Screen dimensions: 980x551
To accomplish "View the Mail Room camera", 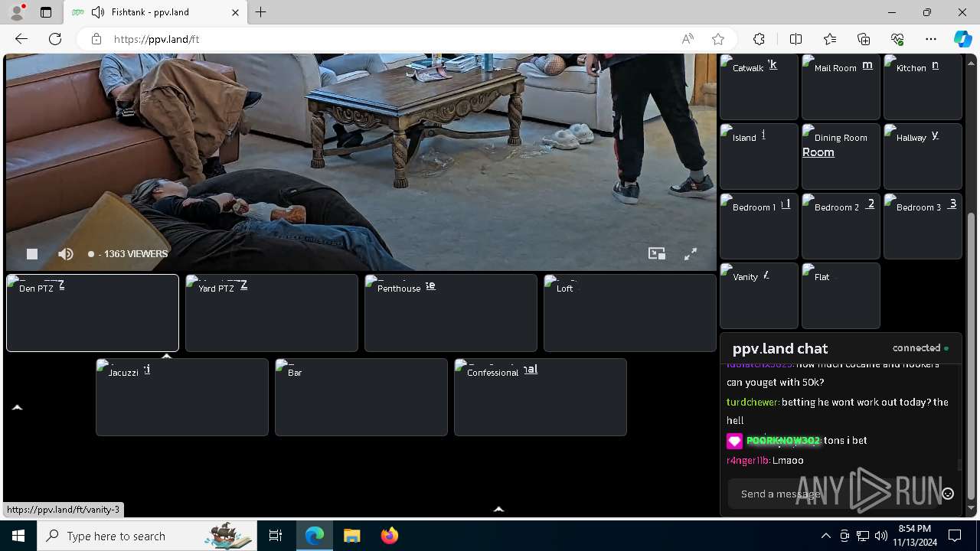I will coord(841,86).
